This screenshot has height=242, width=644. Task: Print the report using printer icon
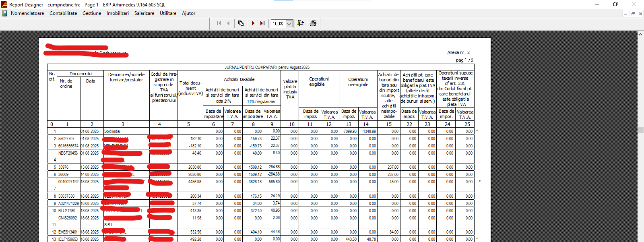tap(313, 23)
